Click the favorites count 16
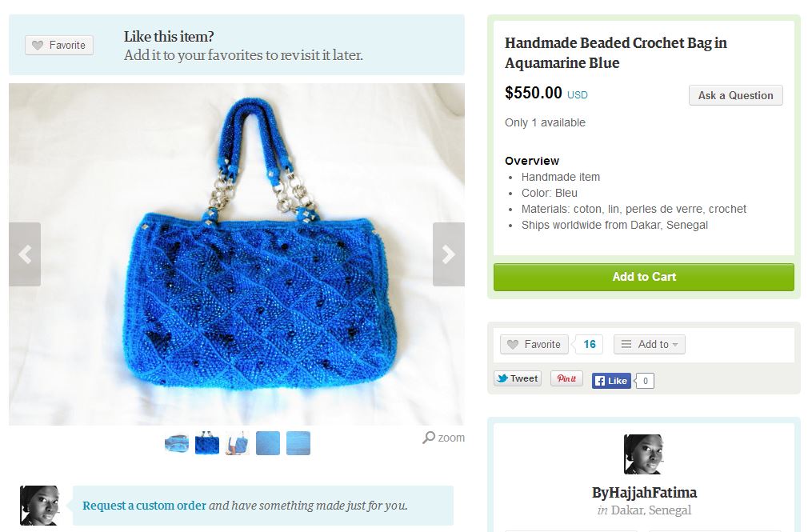The image size is (808, 532). click(590, 344)
